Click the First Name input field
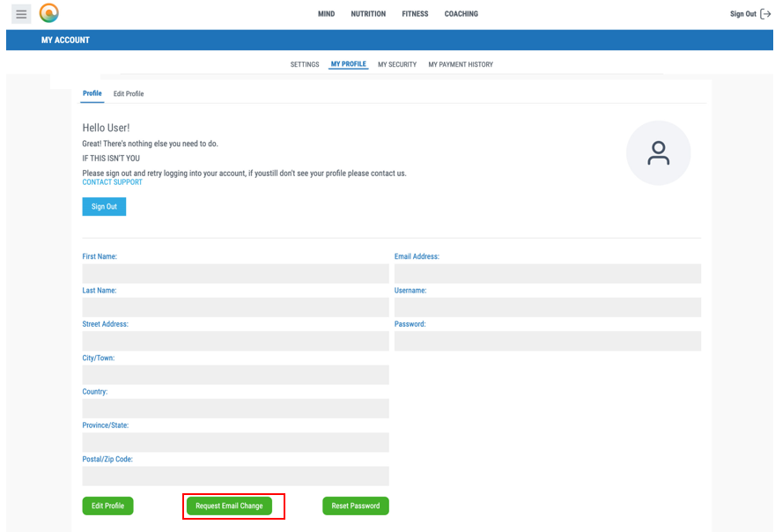 (x=235, y=273)
